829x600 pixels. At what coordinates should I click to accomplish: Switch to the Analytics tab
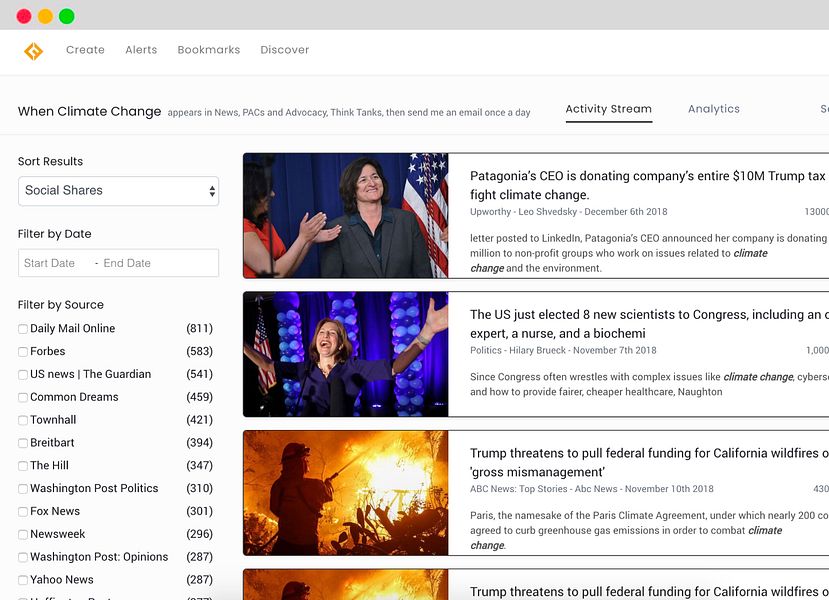click(714, 109)
